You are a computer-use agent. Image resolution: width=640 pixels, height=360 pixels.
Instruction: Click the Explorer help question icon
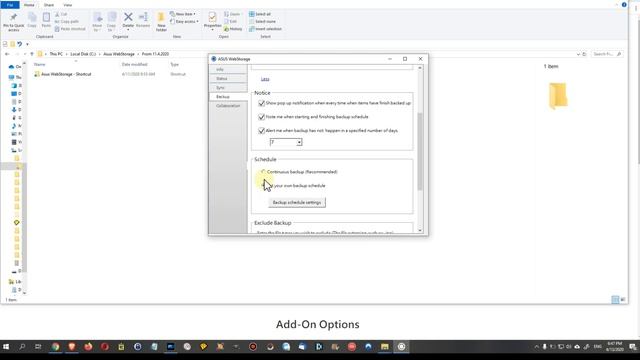point(624,4)
